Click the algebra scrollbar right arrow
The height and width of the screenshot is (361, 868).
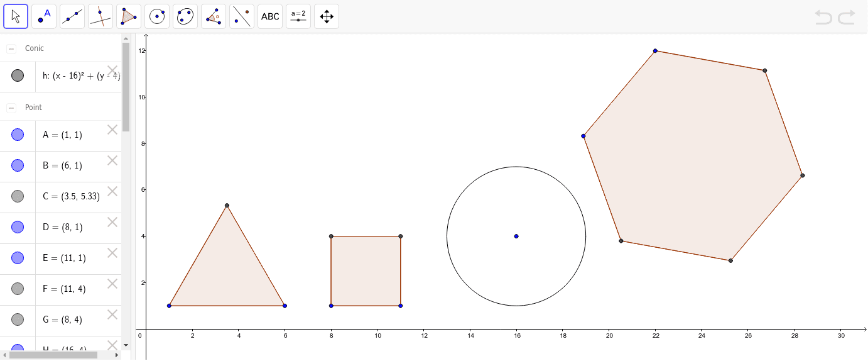click(117, 355)
